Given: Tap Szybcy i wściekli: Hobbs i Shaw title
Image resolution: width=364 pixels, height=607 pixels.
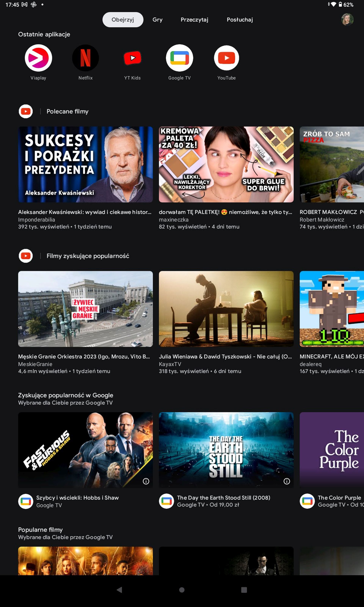Looking at the screenshot, I should pyautogui.click(x=78, y=498).
